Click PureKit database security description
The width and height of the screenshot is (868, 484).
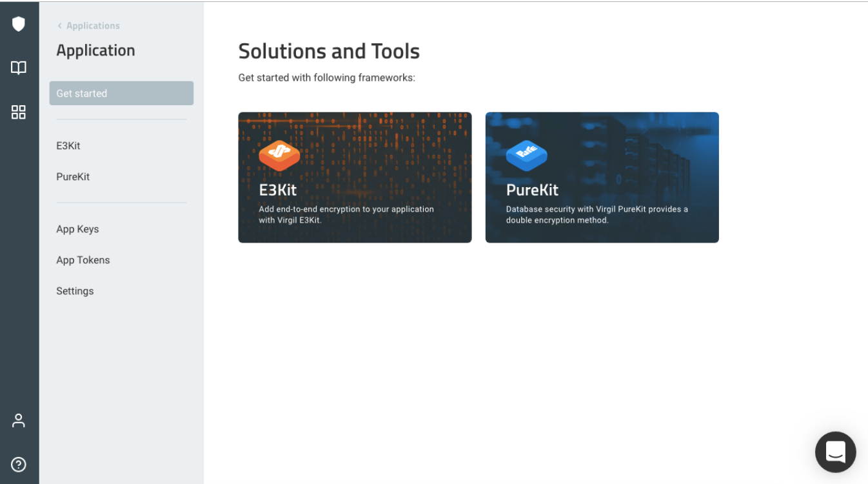(x=597, y=214)
